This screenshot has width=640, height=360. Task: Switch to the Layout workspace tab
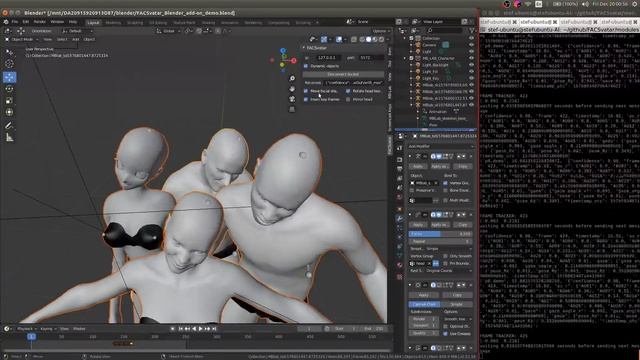pos(93,23)
